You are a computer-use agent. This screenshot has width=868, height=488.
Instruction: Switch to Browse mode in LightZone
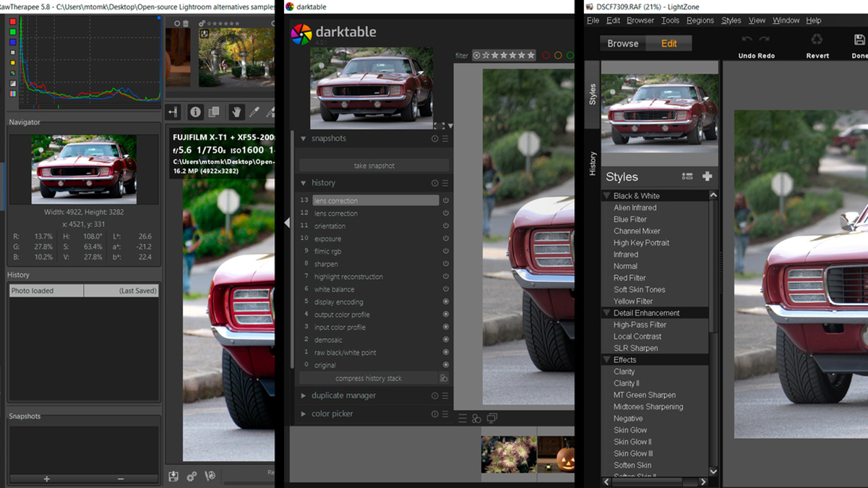[622, 43]
